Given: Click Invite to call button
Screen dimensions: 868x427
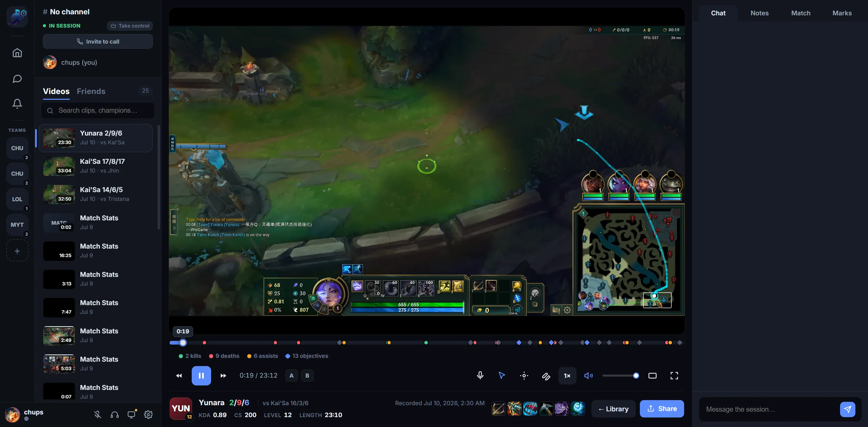Looking at the screenshot, I should tap(98, 42).
